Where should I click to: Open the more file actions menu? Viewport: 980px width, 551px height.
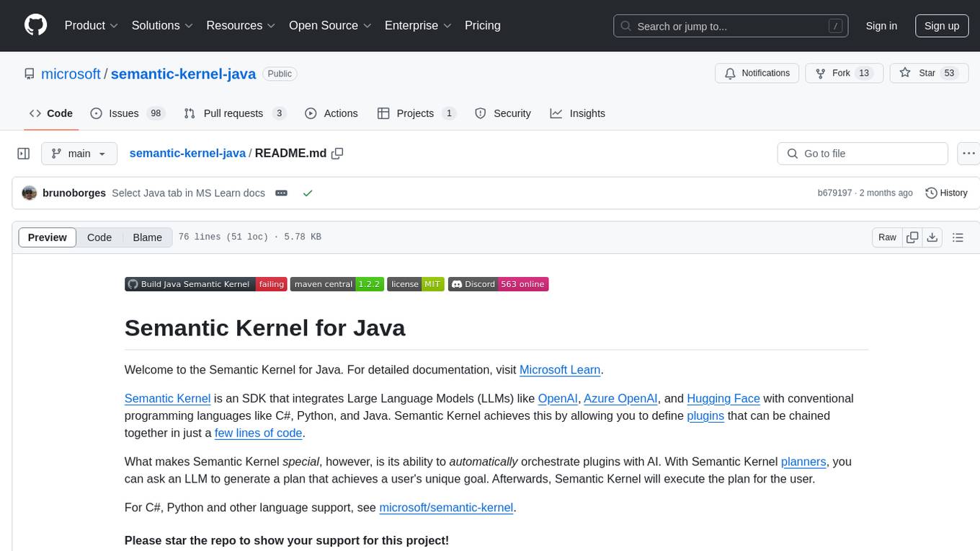click(968, 154)
